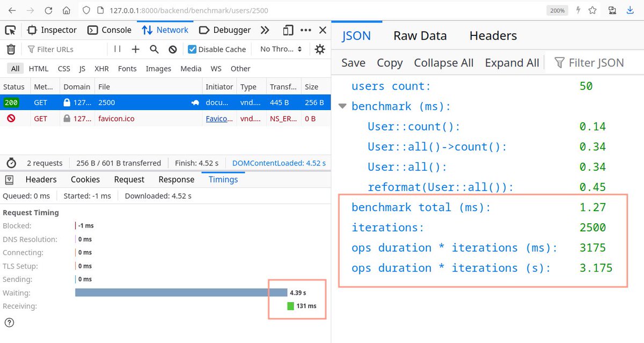Click the Copy JSON button

point(390,63)
